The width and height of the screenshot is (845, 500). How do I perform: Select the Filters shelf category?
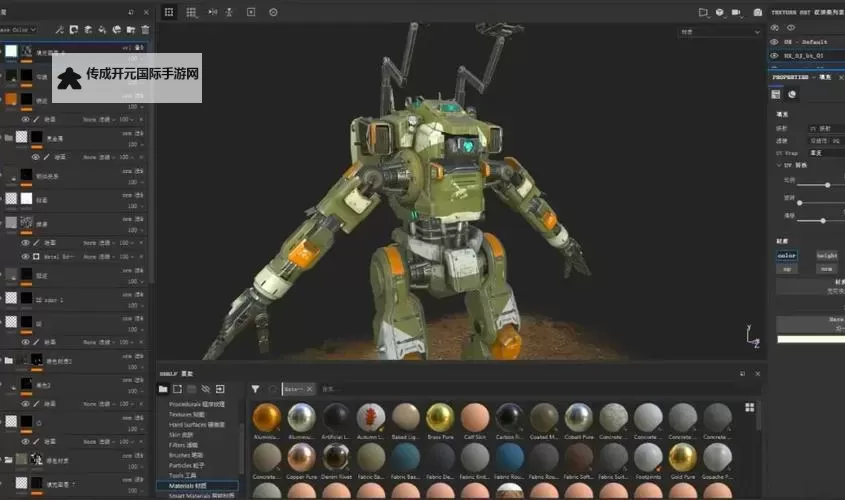click(184, 445)
